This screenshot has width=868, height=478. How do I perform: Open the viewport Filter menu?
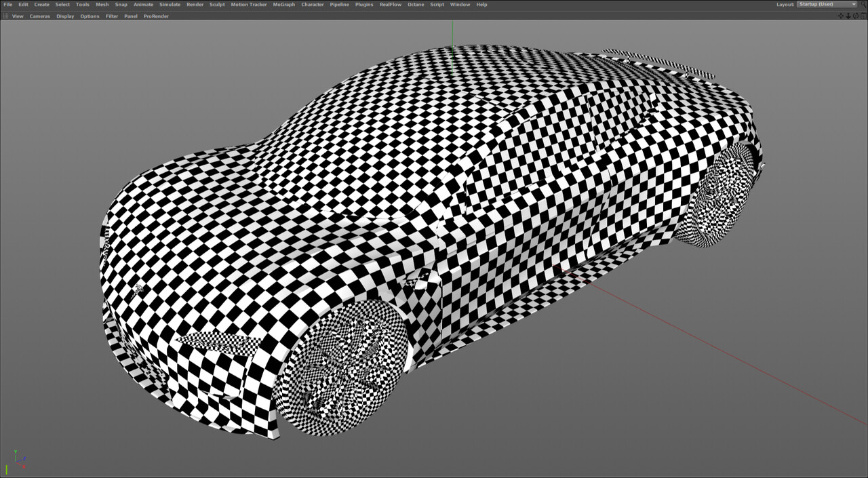point(112,16)
